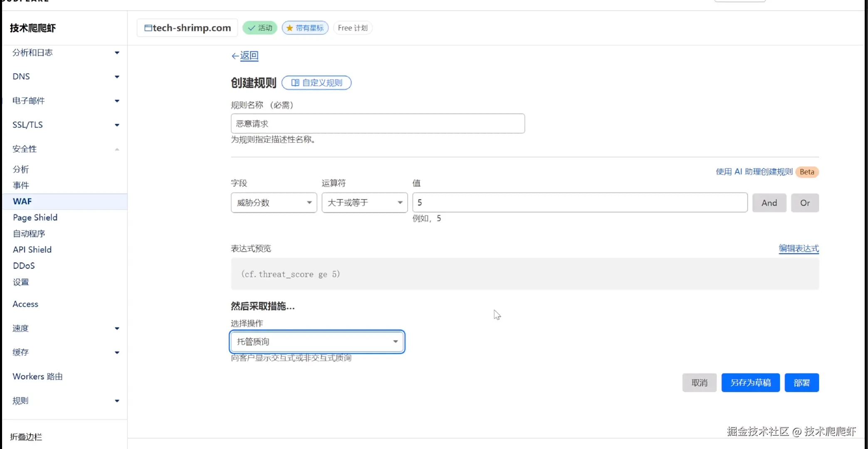
Task: Click the star icon in 带有星标 badge
Action: click(290, 28)
